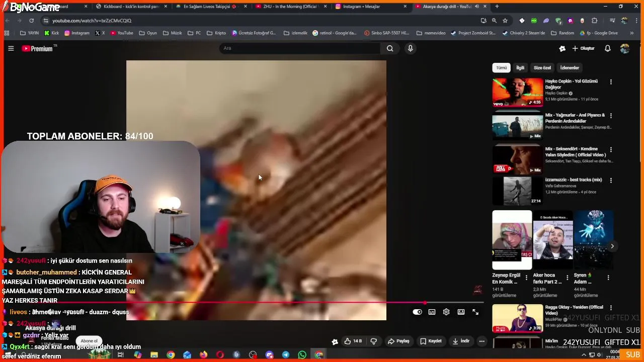Open options for Mix - Seksendört item

pyautogui.click(x=611, y=149)
